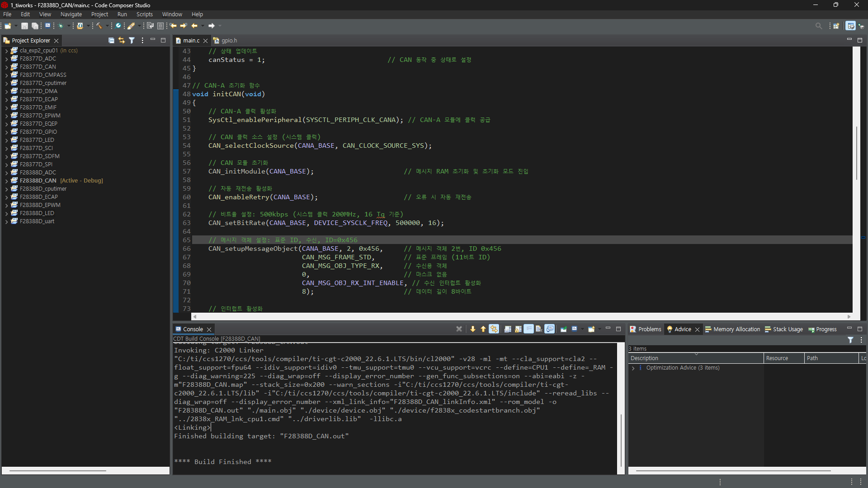Toggle Link with Editor in Project Explorer
The height and width of the screenshot is (488, 868).
[121, 40]
